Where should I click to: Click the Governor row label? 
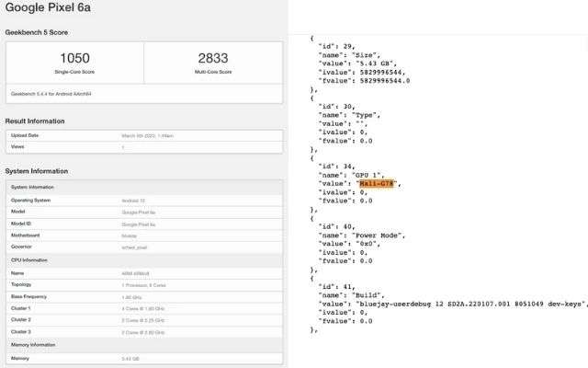(22, 246)
